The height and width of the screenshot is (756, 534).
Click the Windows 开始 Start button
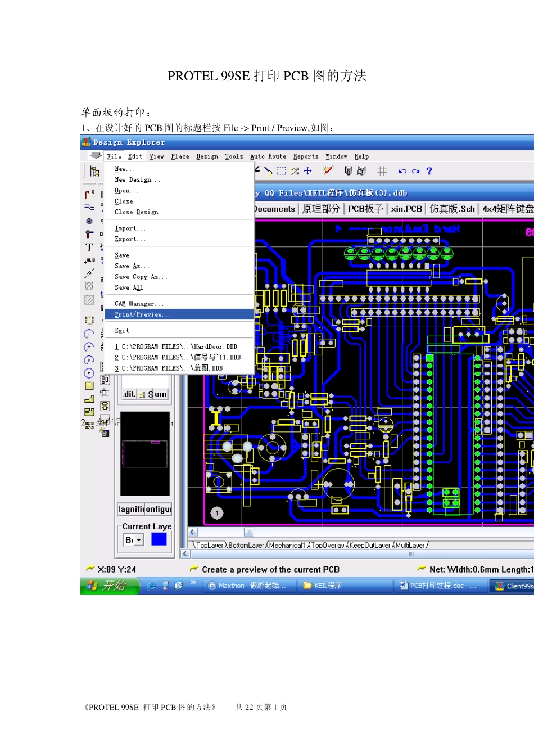pos(110,586)
